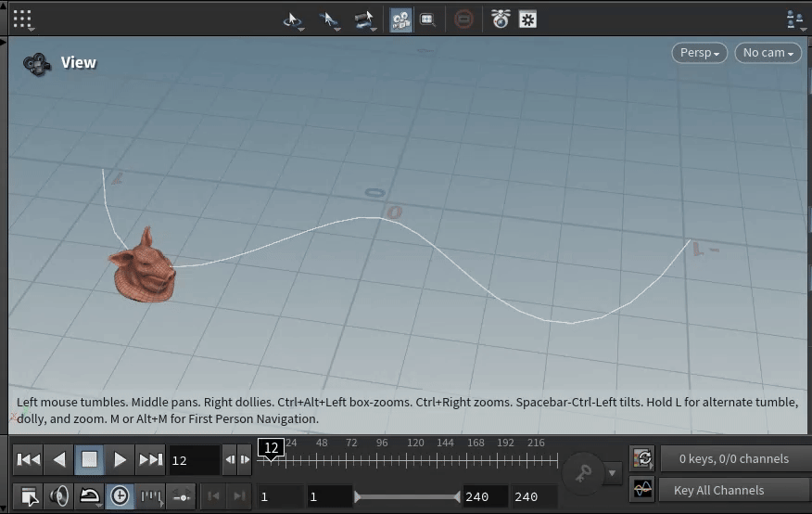Click the range end field showing 240
This screenshot has width=812, height=514.
tap(486, 497)
